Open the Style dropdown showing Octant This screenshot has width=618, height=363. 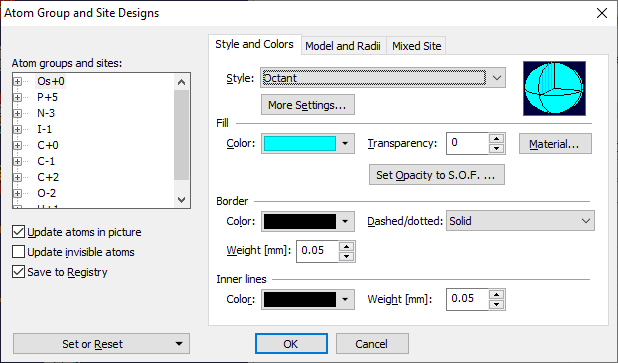click(x=383, y=78)
